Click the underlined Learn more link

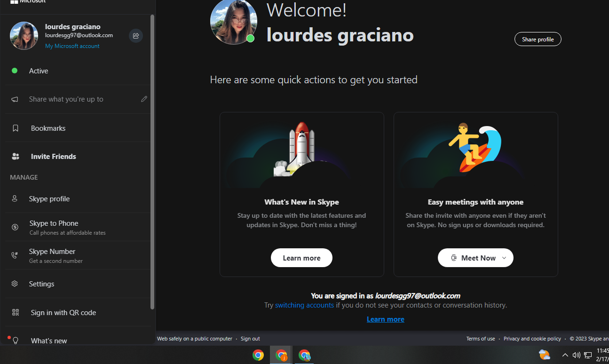[x=386, y=319]
